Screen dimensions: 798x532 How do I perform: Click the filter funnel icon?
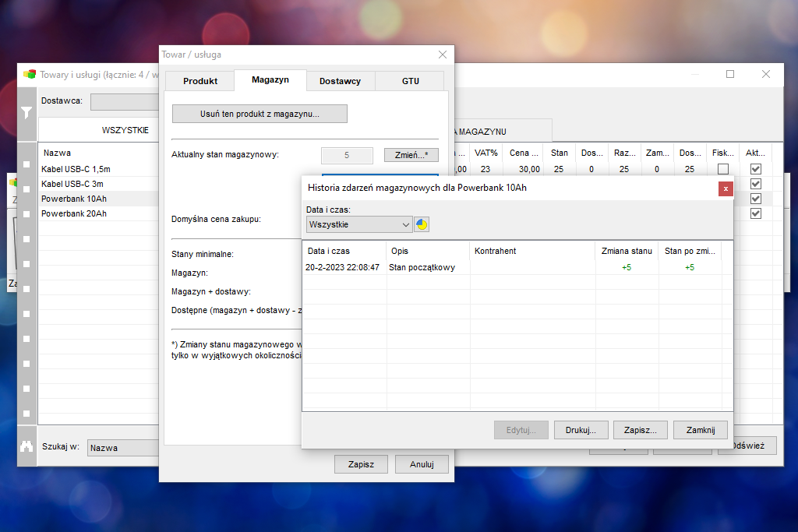tap(26, 112)
